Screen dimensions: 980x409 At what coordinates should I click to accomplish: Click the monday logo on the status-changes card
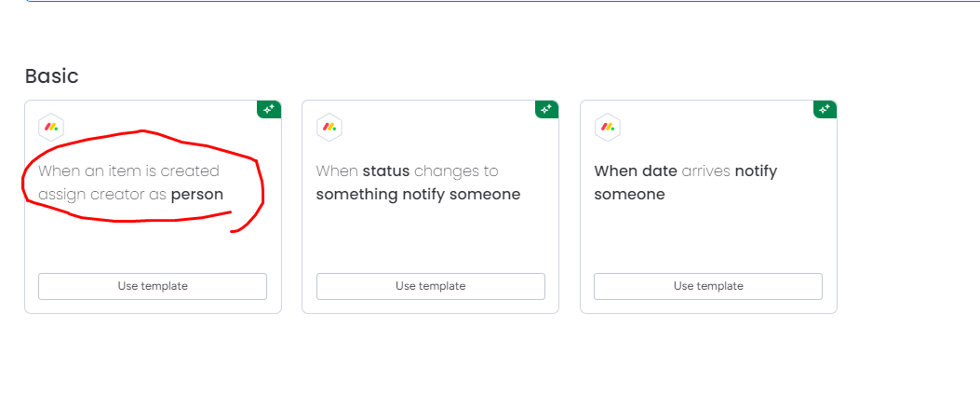pyautogui.click(x=329, y=128)
